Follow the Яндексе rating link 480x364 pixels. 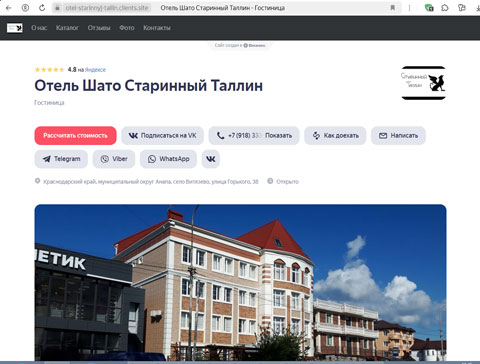(95, 70)
